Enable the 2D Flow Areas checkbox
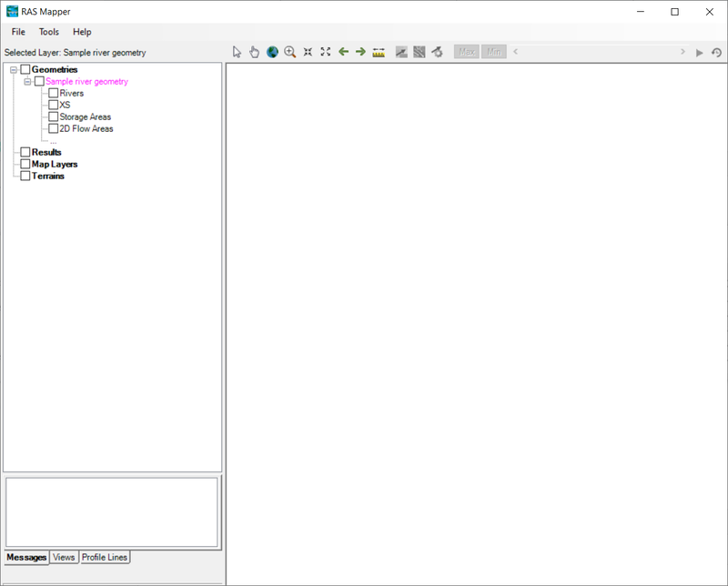Image resolution: width=728 pixels, height=586 pixels. point(53,128)
